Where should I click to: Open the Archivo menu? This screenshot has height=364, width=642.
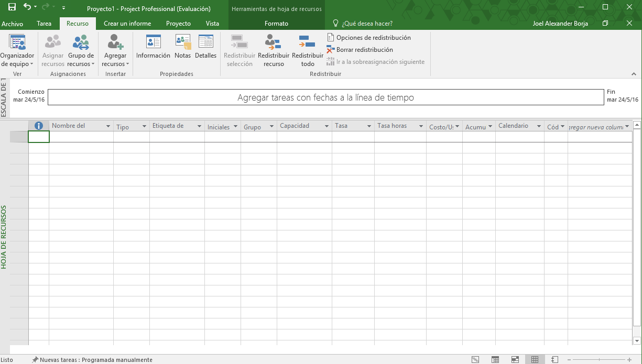12,24
